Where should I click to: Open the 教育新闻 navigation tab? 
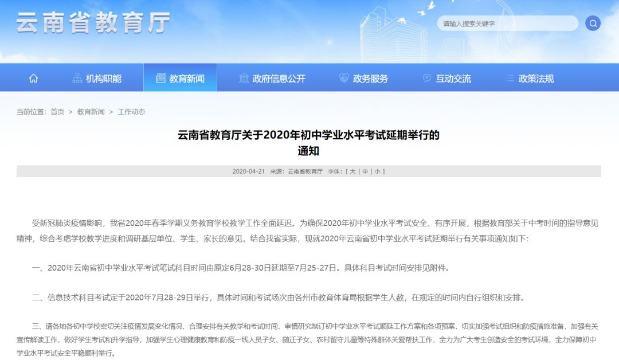coord(180,77)
